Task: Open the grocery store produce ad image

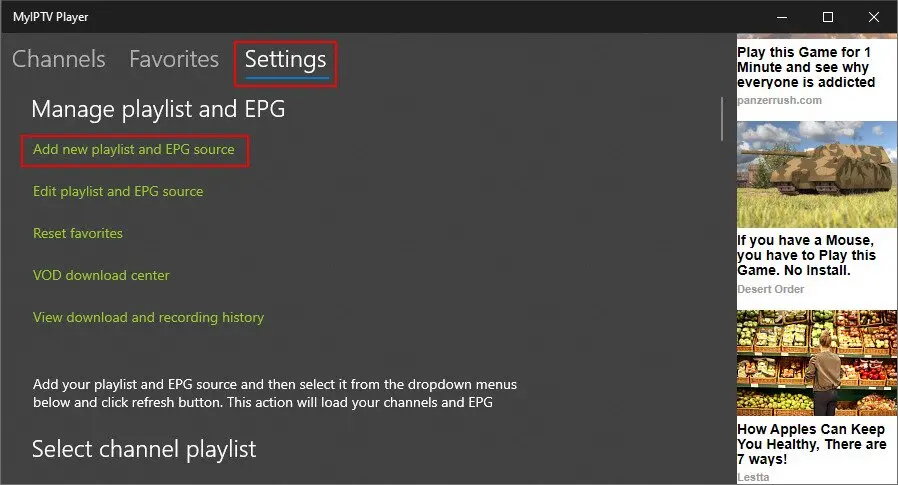Action: point(816,362)
